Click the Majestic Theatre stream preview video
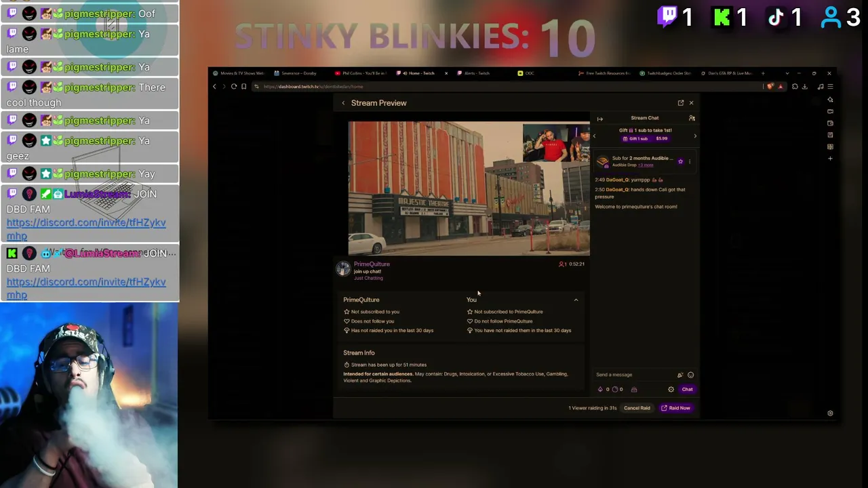This screenshot has height=488, width=868. (469, 189)
